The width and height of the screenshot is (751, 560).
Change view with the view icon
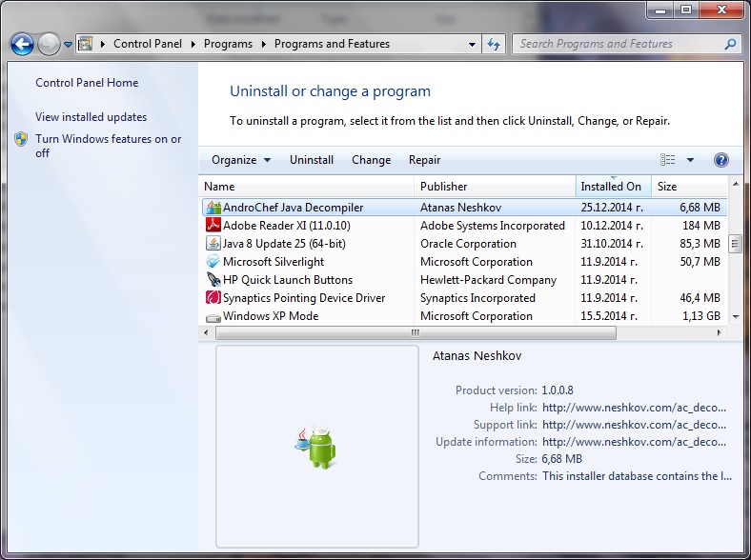pos(668,160)
